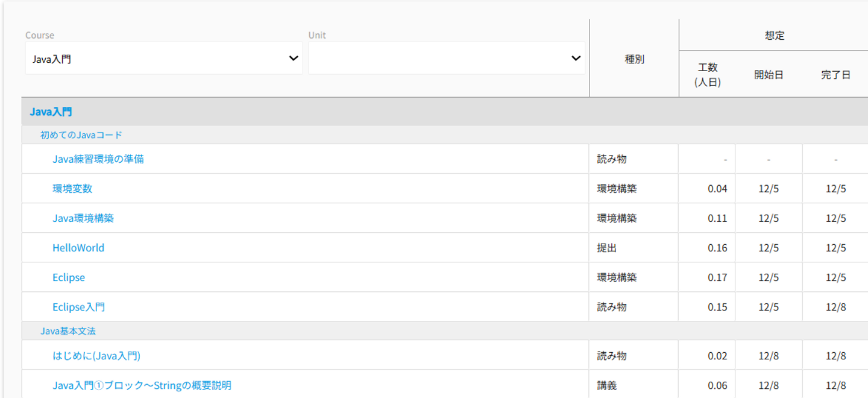
Task: Open the 初めてのJavaコード section link
Action: tap(81, 135)
